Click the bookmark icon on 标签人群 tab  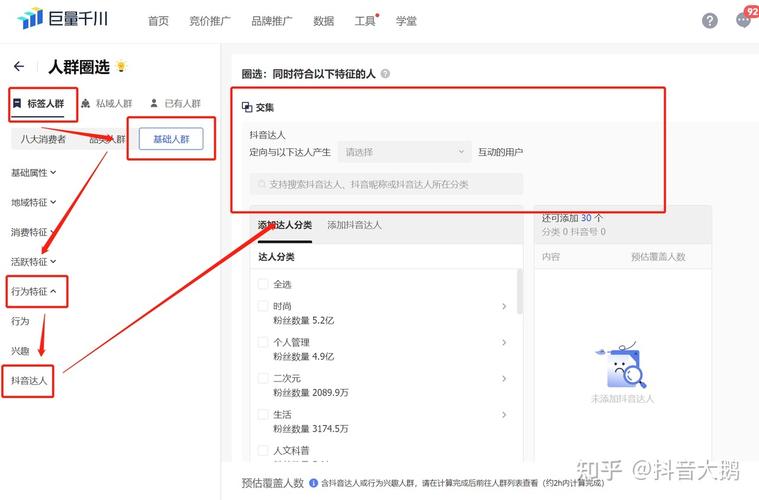tap(17, 103)
